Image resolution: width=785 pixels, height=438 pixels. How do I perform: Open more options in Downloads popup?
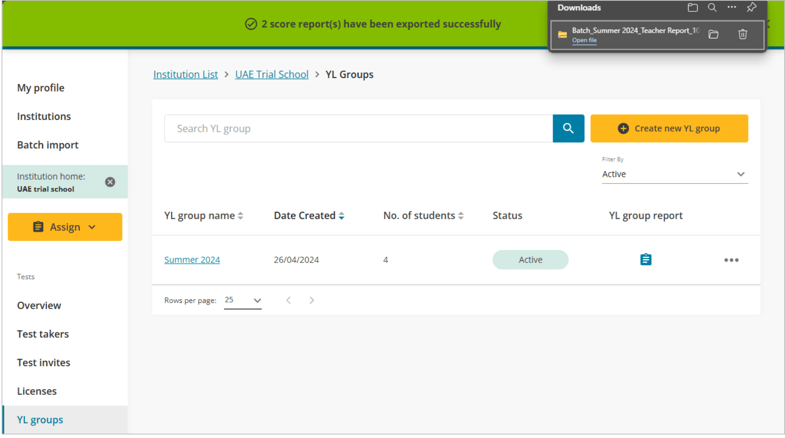pyautogui.click(x=731, y=8)
